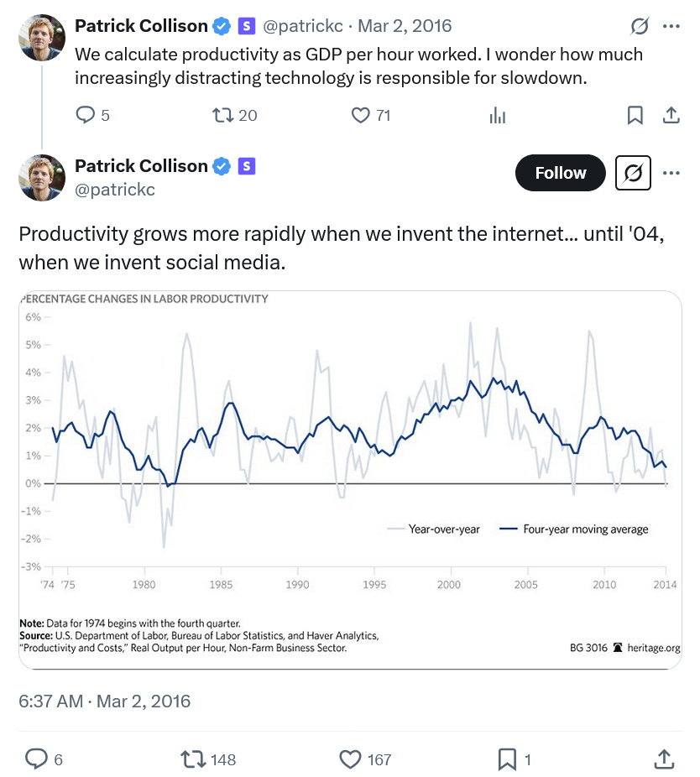This screenshot has height=777, width=700.
Task: Open the @patrickc handle on main tweet
Action: click(x=115, y=190)
